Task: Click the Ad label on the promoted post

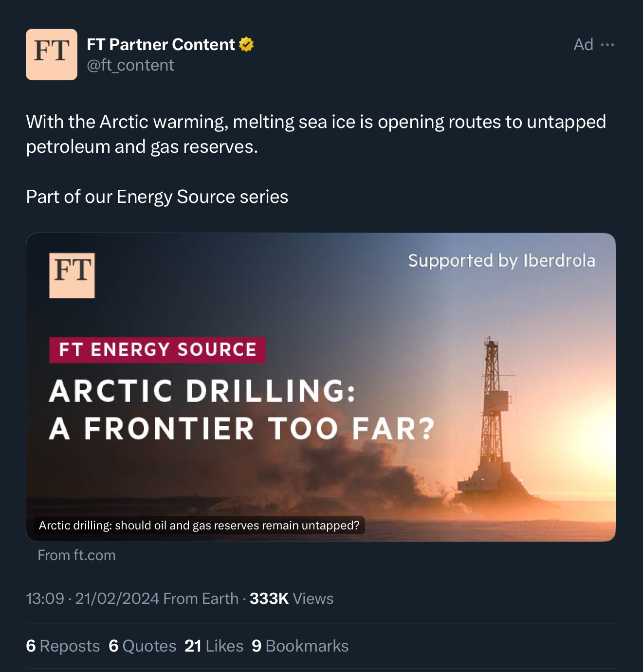Action: (583, 44)
